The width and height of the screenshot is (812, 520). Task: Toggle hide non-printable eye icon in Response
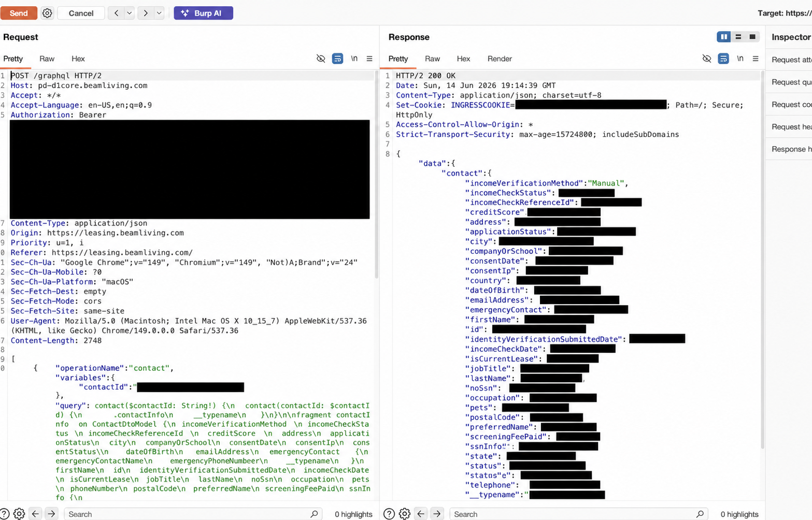click(x=707, y=59)
